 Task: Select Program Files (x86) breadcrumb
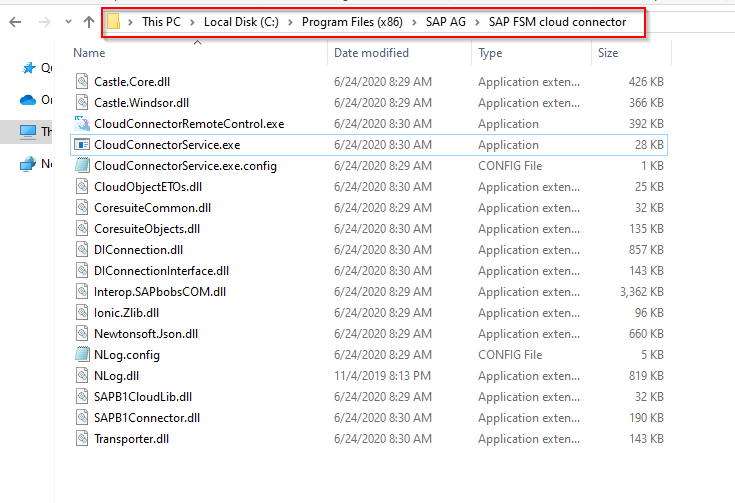coord(352,22)
